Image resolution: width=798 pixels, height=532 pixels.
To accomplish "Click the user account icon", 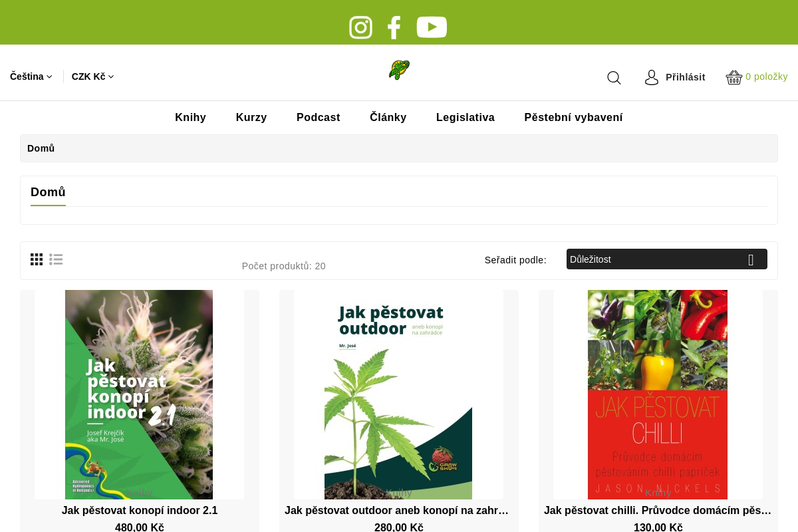I will pyautogui.click(x=652, y=77).
